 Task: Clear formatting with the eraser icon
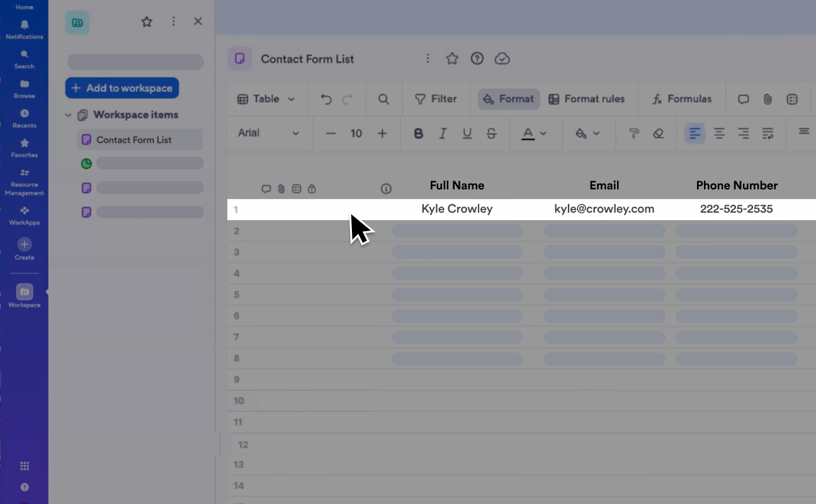tap(658, 133)
